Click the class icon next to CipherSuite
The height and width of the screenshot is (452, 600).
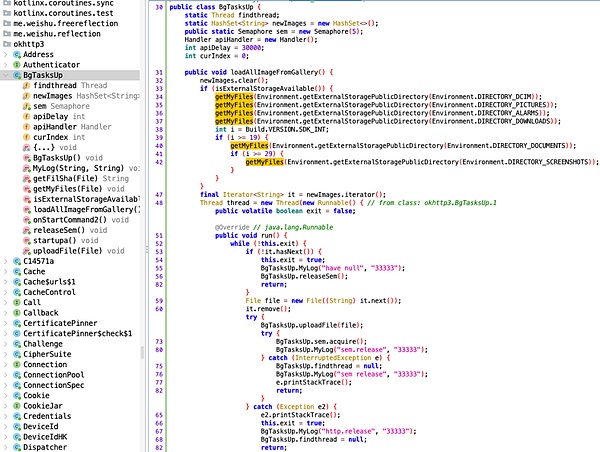(16, 354)
